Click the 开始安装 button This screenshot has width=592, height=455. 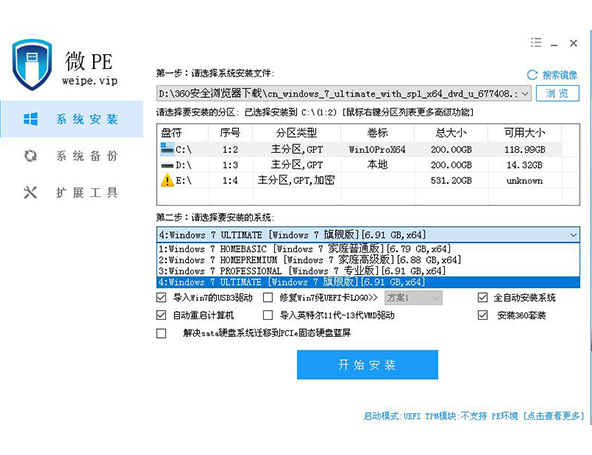pos(367,364)
